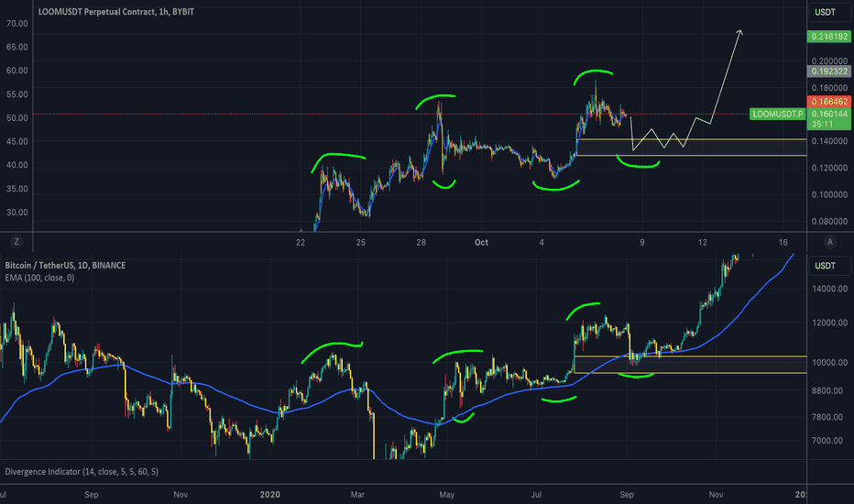Click the Oct label on upper time axis
Image resolution: width=854 pixels, height=504 pixels.
pos(483,242)
